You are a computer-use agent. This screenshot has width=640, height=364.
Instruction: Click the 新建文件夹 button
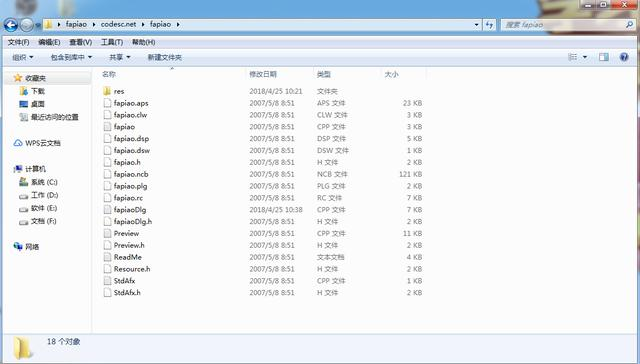coord(164,57)
